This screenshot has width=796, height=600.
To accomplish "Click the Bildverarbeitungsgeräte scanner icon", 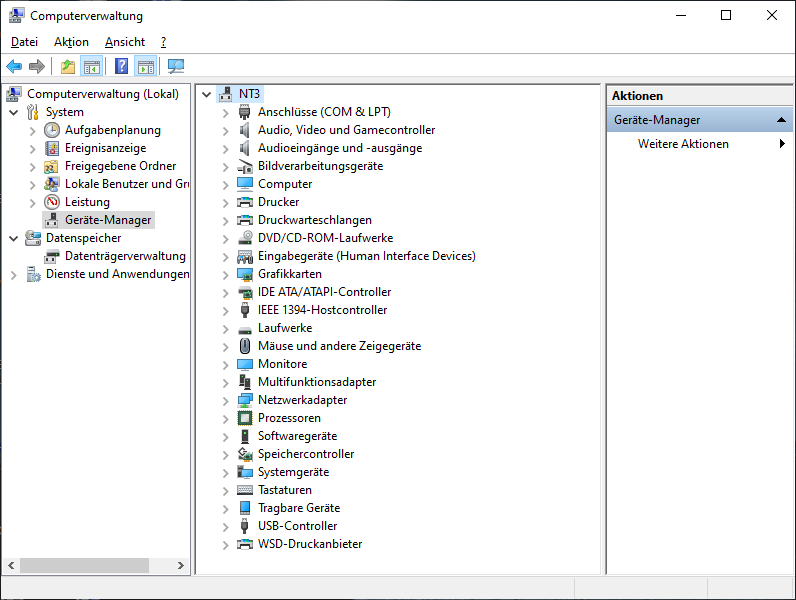I will coord(245,166).
